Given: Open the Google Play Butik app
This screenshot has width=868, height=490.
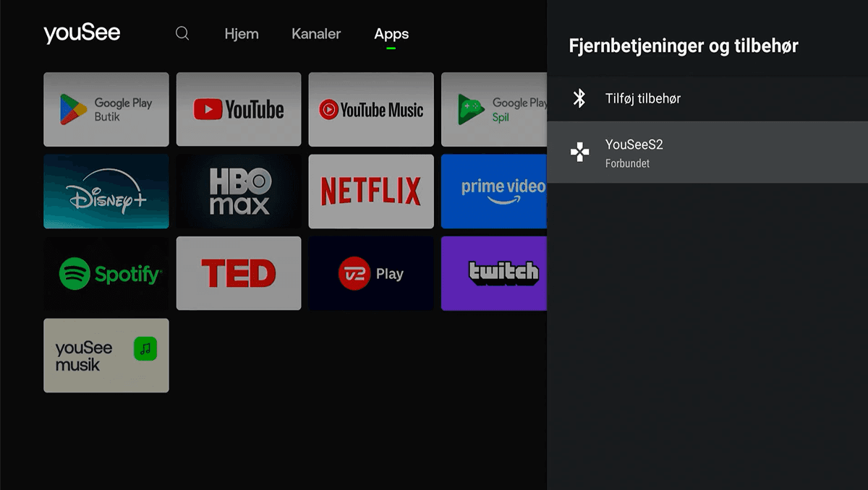Looking at the screenshot, I should pos(106,109).
